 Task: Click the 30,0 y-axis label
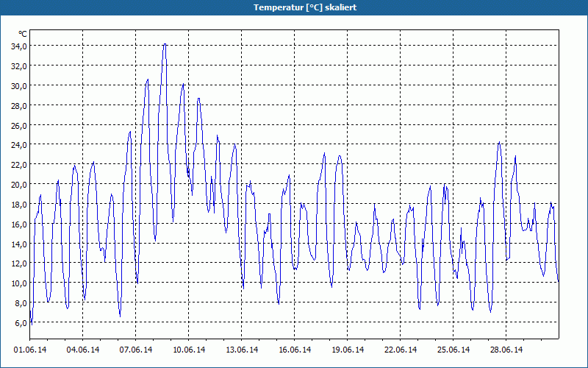coord(19,86)
